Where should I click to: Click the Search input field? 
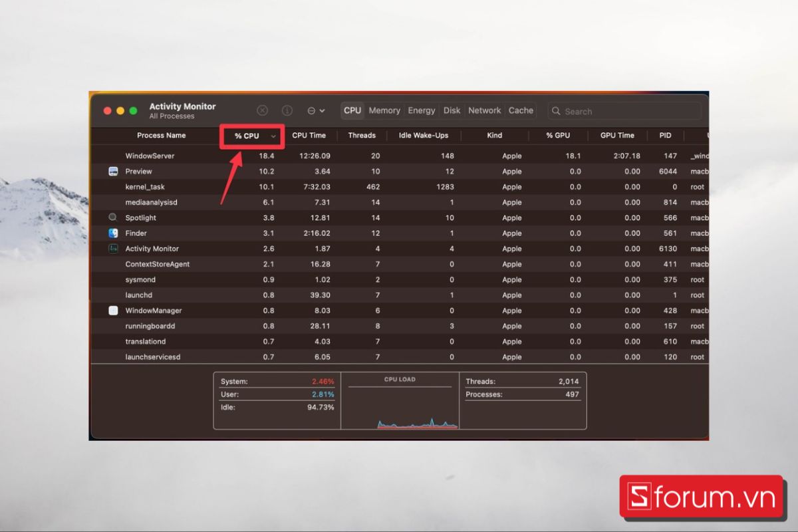tap(624, 111)
